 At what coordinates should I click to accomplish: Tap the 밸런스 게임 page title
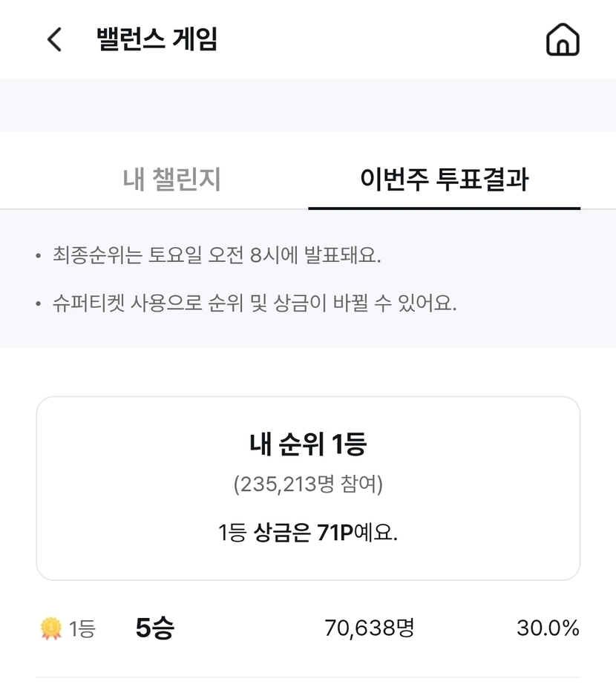point(157,39)
